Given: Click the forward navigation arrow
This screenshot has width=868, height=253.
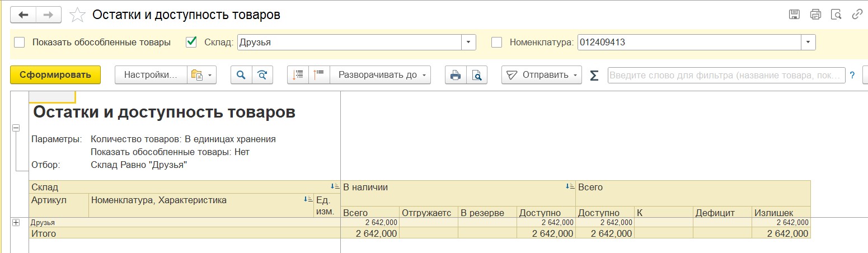Looking at the screenshot, I should [49, 15].
